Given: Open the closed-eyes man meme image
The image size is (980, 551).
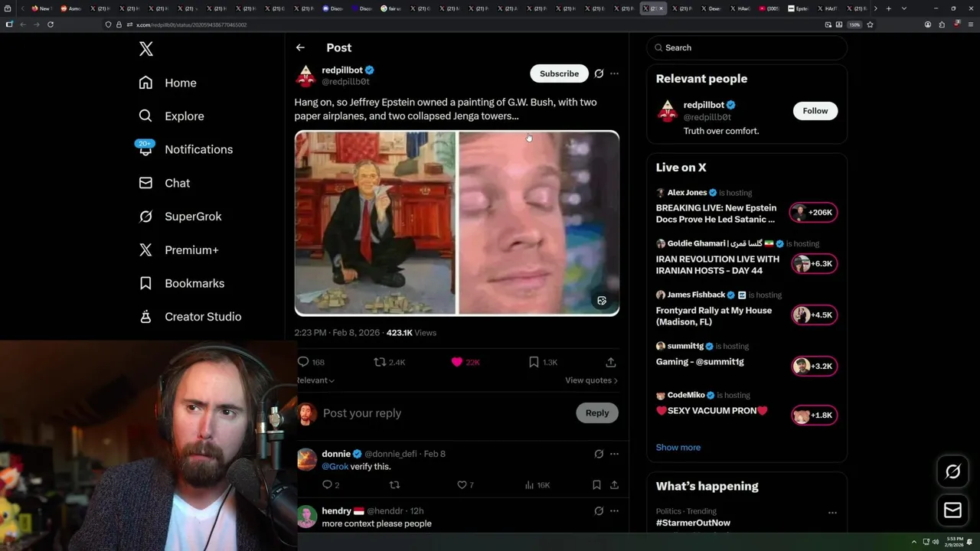Looking at the screenshot, I should [538, 223].
